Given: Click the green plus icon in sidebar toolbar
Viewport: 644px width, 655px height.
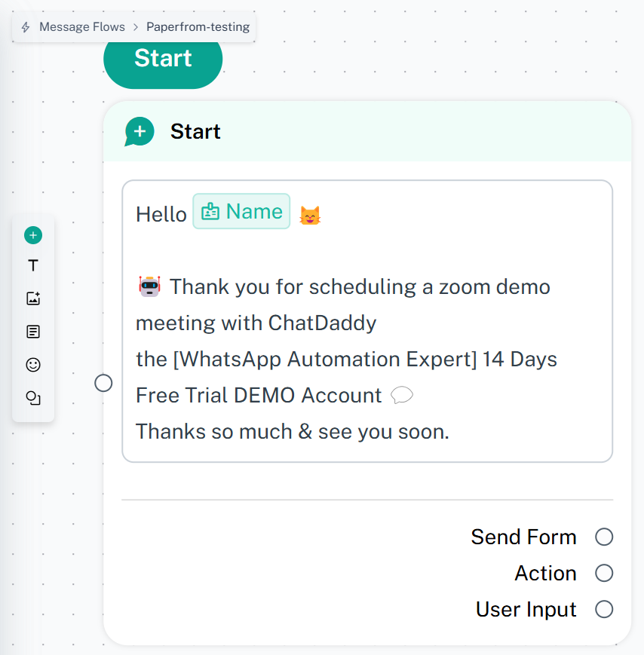Looking at the screenshot, I should [x=33, y=235].
